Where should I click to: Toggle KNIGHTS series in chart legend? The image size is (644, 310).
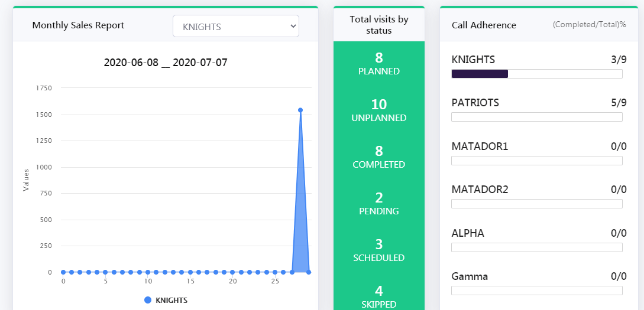166,300
